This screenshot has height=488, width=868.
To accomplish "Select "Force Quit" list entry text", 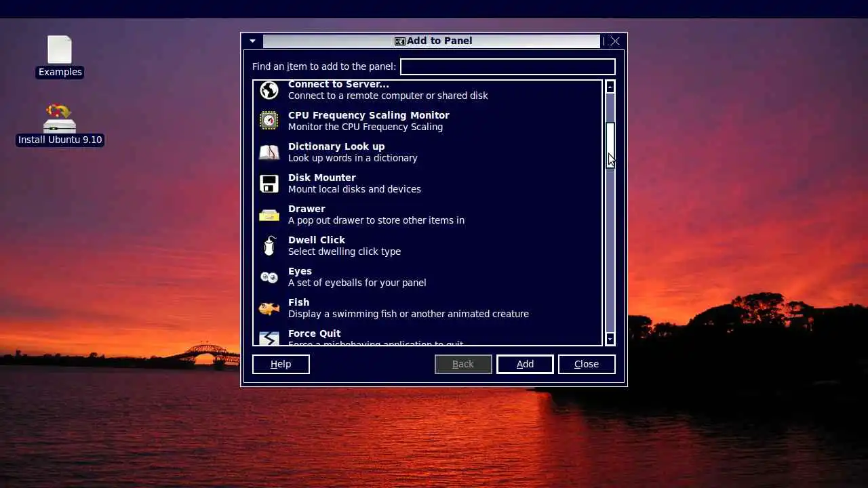I will [314, 333].
